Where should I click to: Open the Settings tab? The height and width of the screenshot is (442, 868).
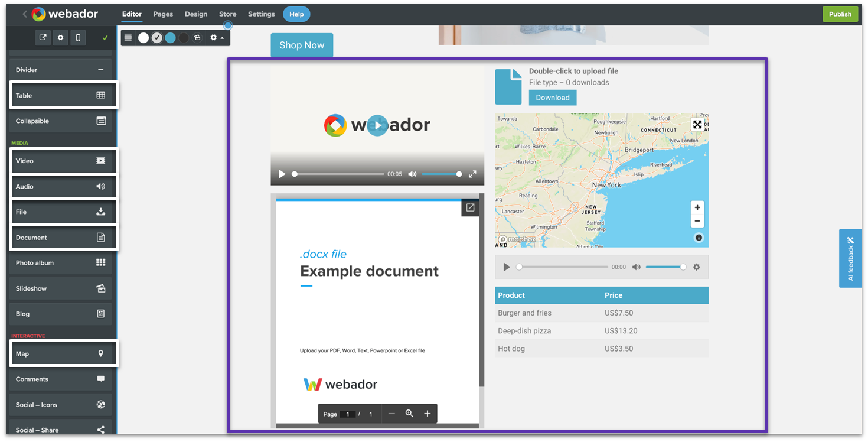click(x=261, y=14)
